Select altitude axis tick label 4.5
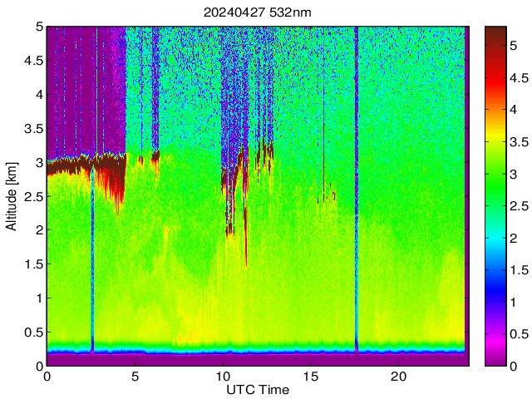The image size is (532, 399). (33, 61)
